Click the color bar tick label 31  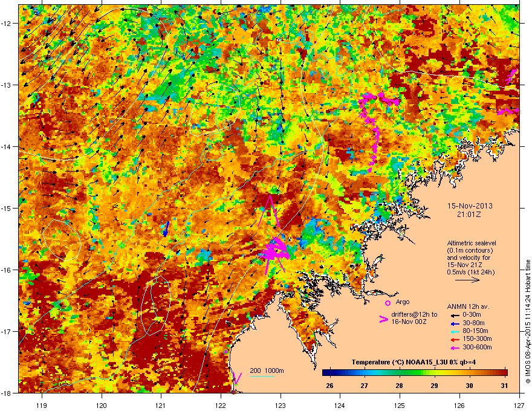pyautogui.click(x=505, y=386)
